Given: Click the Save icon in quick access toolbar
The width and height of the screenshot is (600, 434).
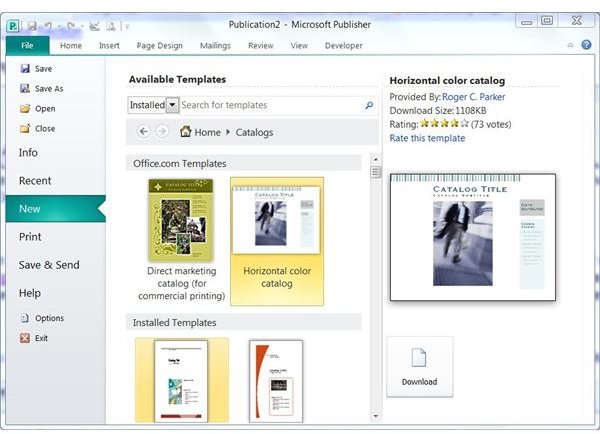Looking at the screenshot, I should (x=32, y=26).
